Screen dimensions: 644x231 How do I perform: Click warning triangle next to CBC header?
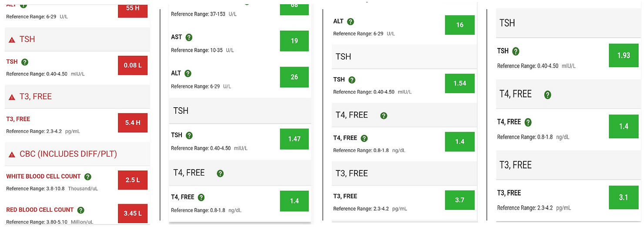12,154
